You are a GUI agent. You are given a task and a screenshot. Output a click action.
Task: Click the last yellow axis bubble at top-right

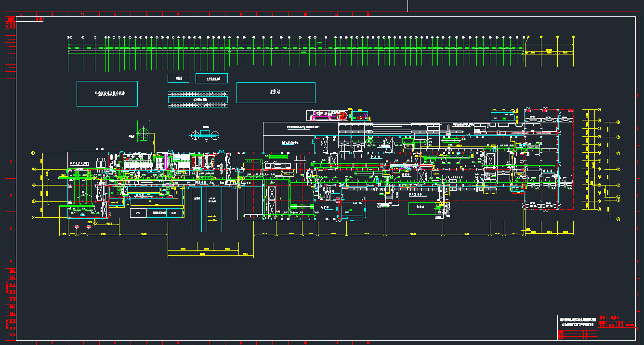click(x=573, y=37)
